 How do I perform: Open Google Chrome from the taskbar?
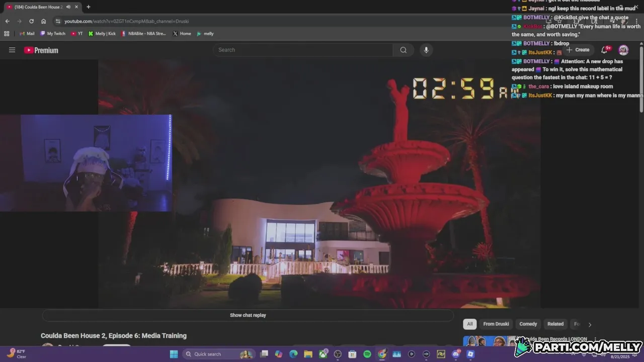click(x=382, y=354)
